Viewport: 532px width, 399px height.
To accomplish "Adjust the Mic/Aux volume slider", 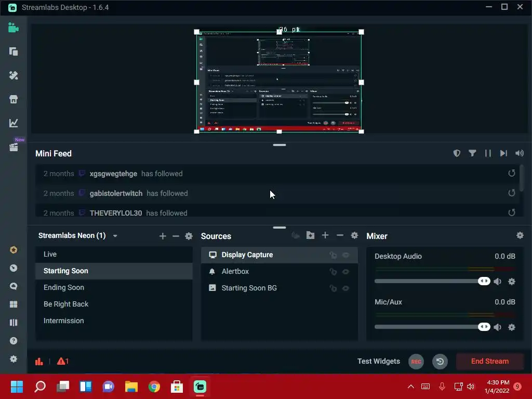I will point(432,327).
